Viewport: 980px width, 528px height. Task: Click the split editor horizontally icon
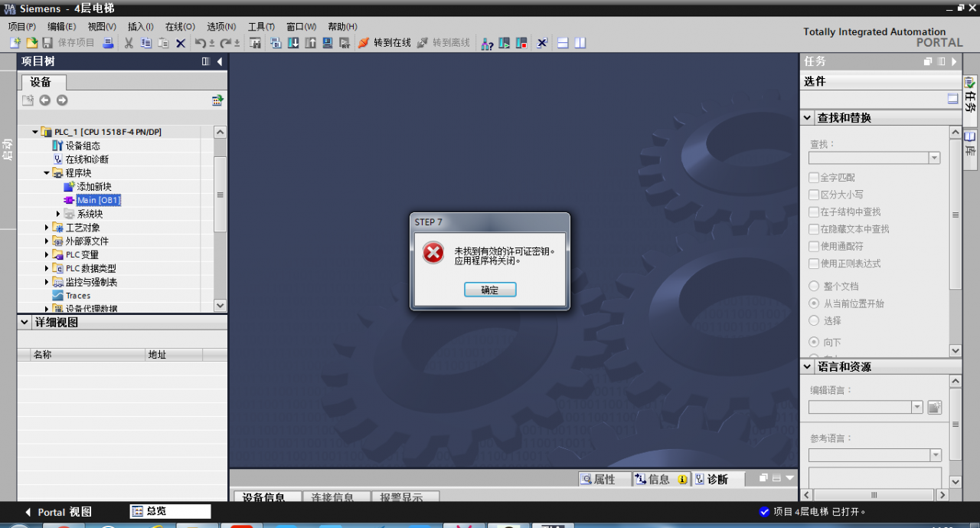click(x=563, y=43)
